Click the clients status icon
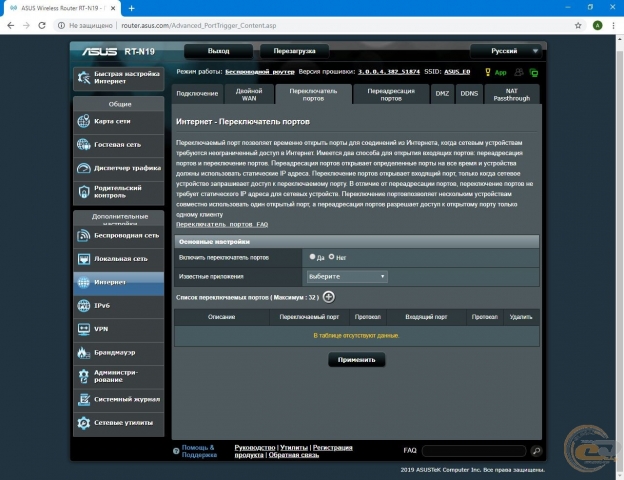The image size is (624, 480). 519,72
